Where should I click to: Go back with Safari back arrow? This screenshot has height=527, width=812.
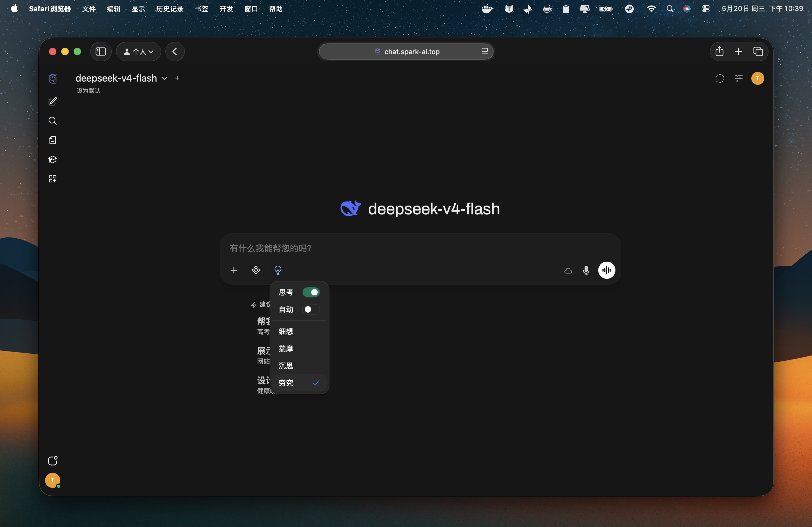coord(175,52)
